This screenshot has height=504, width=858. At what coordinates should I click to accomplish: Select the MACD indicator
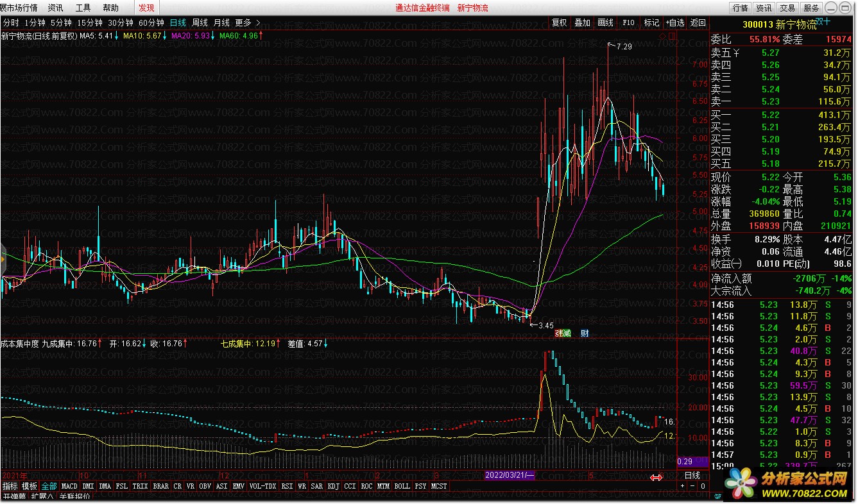coord(69,487)
